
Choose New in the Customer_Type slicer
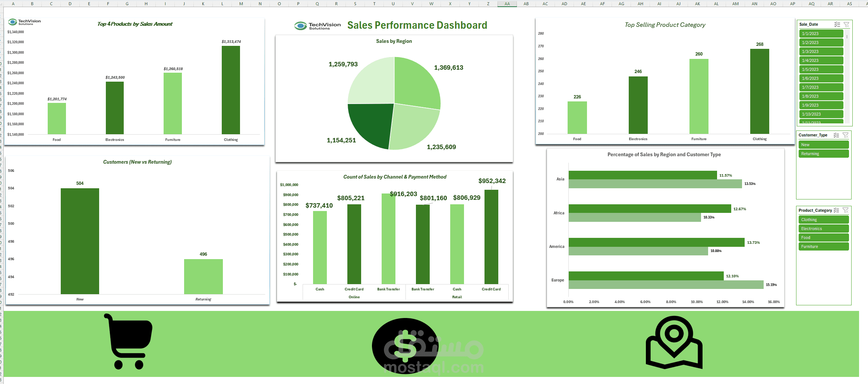824,145
